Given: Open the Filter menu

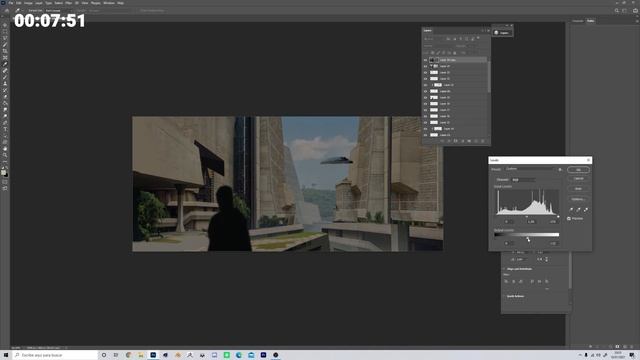Looking at the screenshot, I should point(69,3).
